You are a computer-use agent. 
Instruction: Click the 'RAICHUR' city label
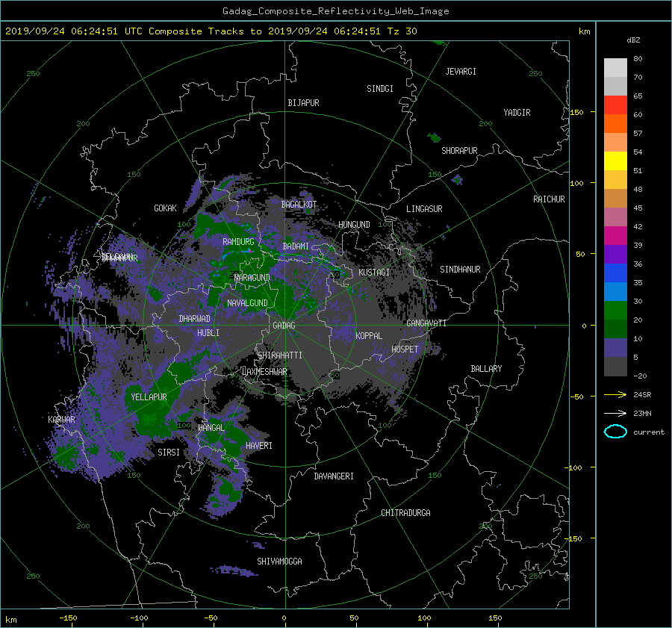(x=549, y=199)
